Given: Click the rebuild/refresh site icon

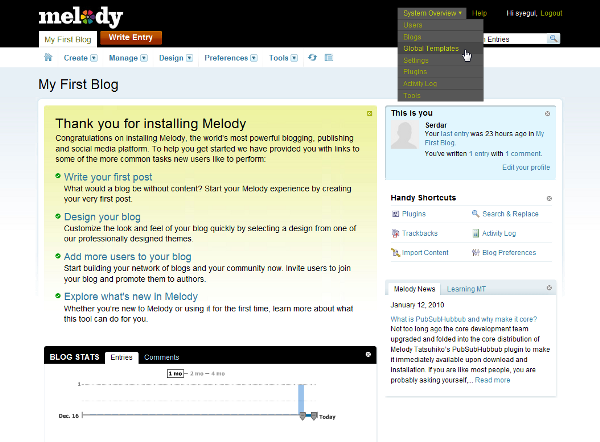Looking at the screenshot, I should [312, 57].
